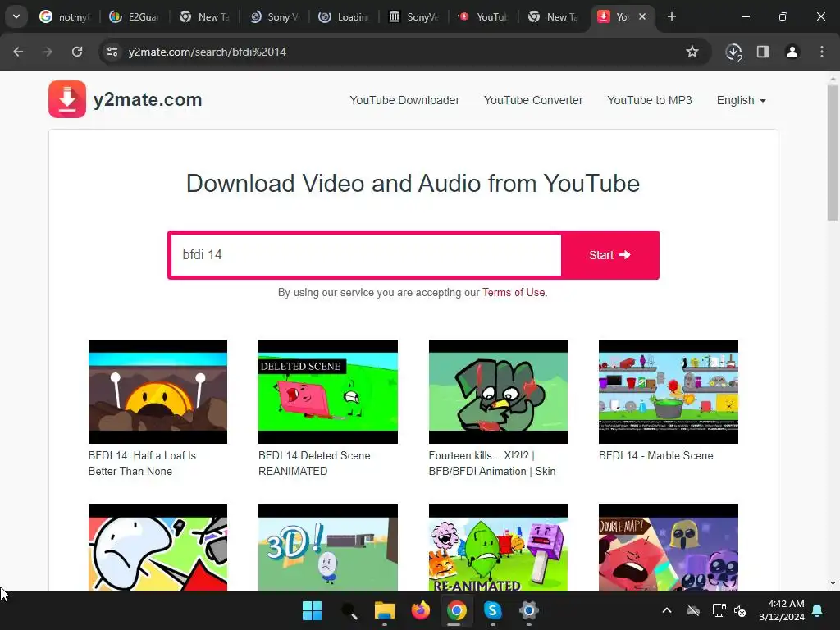Switch to the YouTub tab

483,16
